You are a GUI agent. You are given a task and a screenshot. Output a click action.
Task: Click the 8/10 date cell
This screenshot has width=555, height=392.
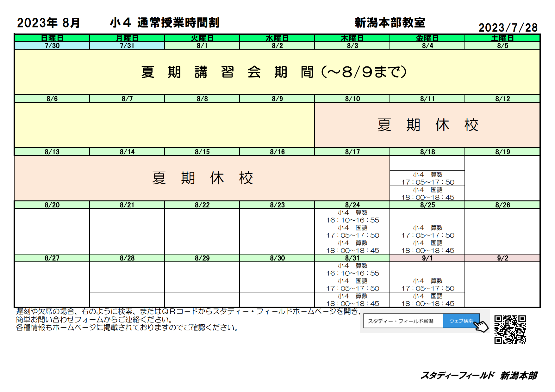tap(352, 99)
